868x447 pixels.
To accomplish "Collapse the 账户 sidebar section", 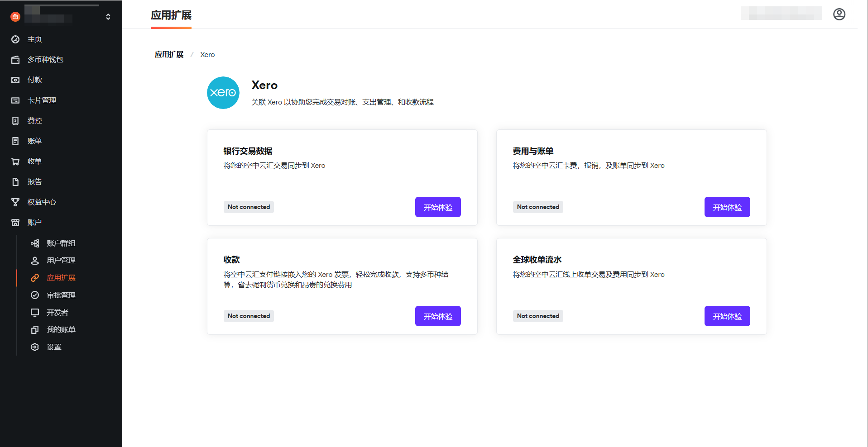I will coord(34,223).
